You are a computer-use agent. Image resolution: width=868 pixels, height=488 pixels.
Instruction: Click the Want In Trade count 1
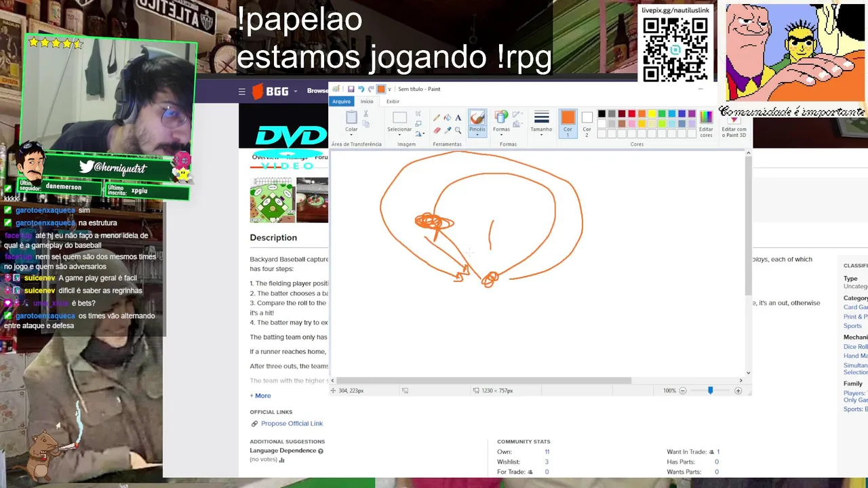click(718, 452)
